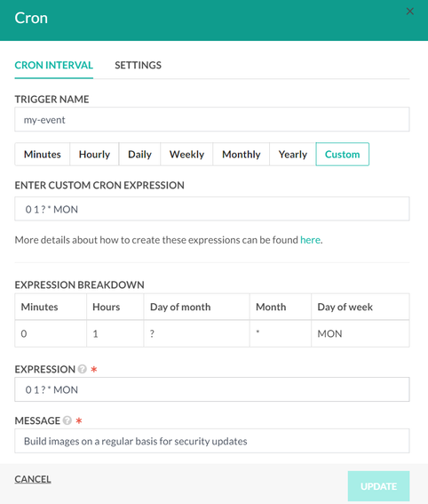428x504 pixels.
Task: Choose the Weekly interval option
Action: coord(186,155)
